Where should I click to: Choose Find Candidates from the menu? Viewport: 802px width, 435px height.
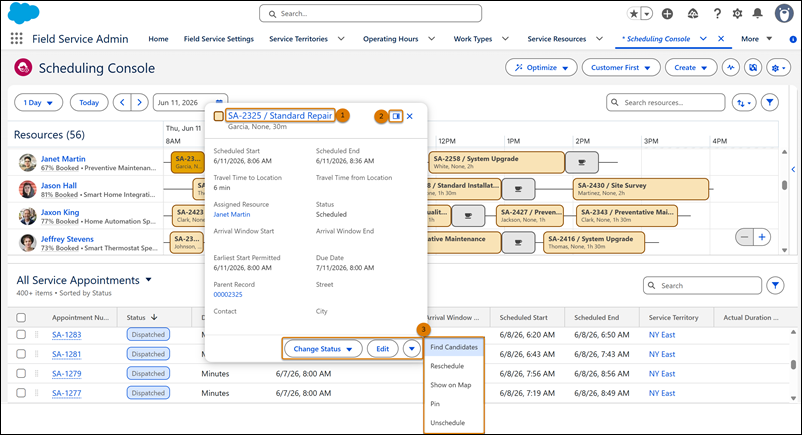click(x=454, y=347)
